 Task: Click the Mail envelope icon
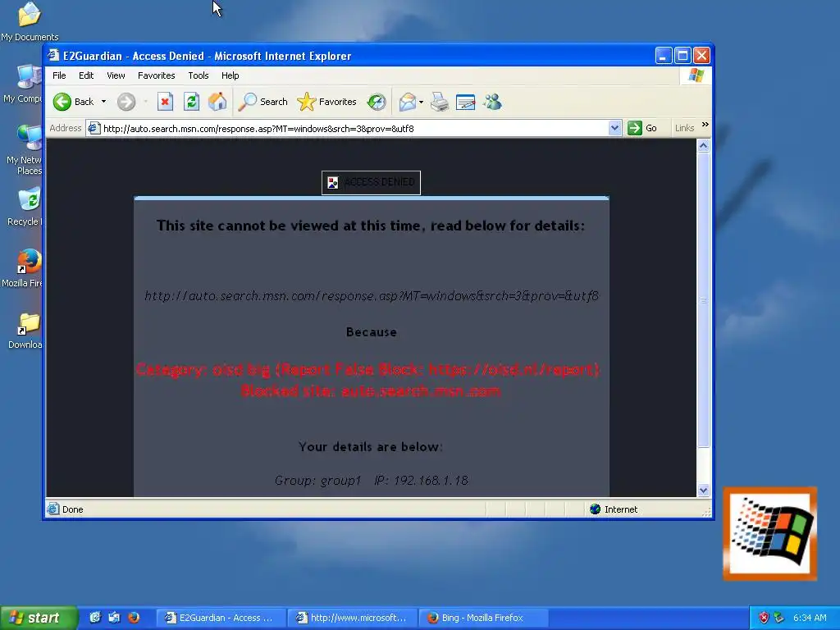coord(408,102)
